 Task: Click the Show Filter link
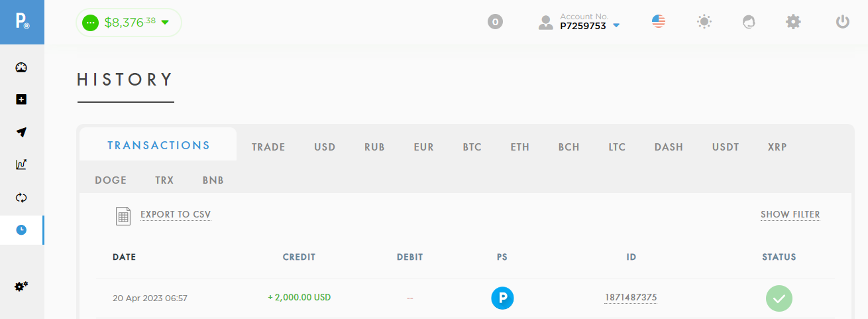pyautogui.click(x=790, y=215)
